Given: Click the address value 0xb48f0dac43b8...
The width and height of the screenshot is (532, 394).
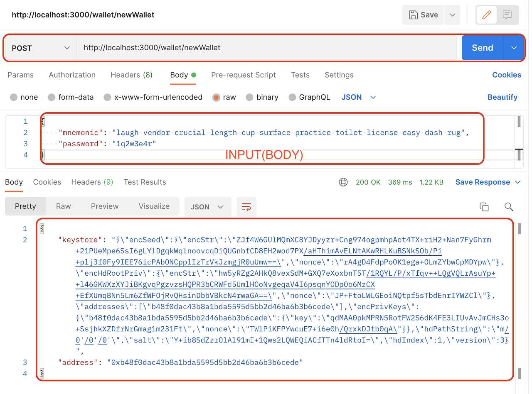Looking at the screenshot, I should coord(205,362).
